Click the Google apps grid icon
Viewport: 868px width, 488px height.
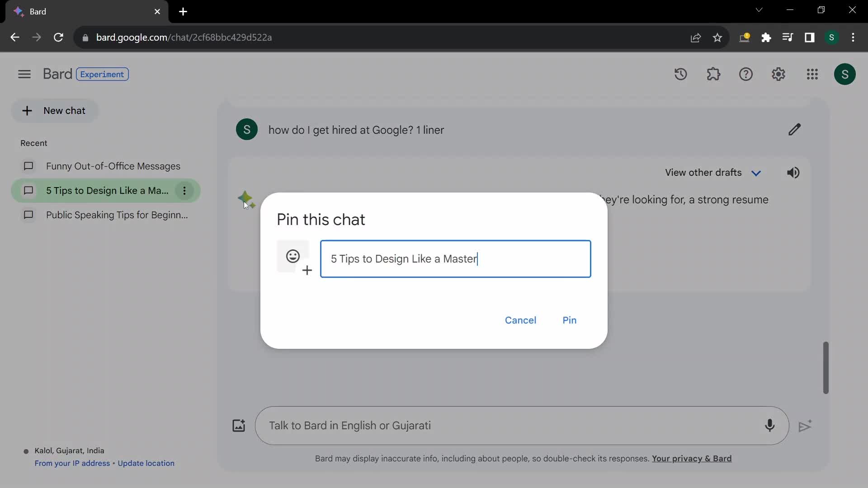811,74
